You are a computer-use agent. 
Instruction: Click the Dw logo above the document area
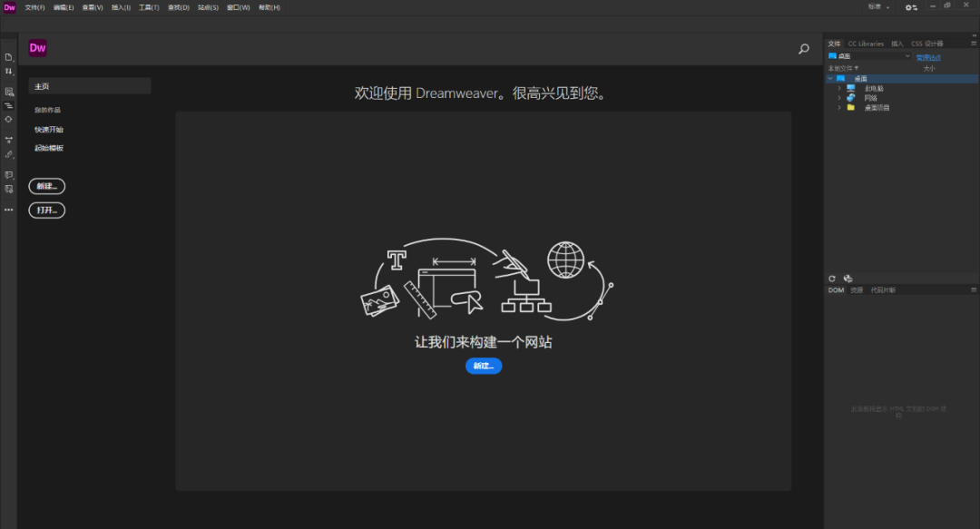[x=37, y=48]
